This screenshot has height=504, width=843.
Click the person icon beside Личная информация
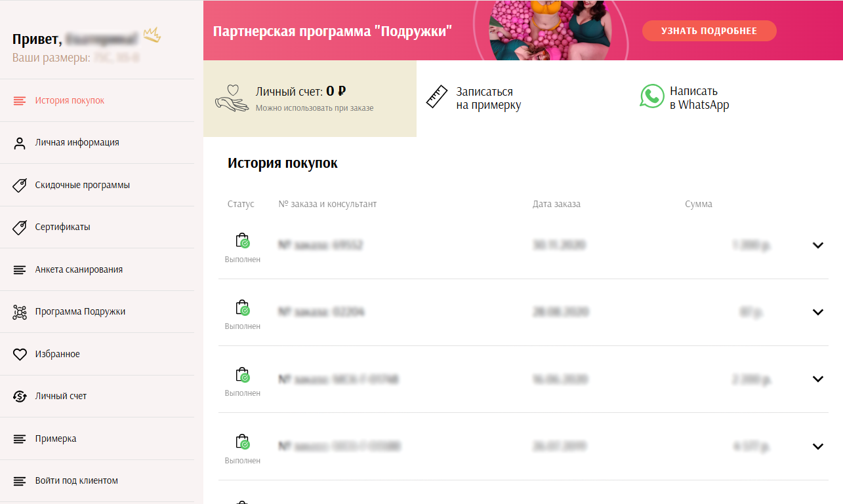pos(20,144)
